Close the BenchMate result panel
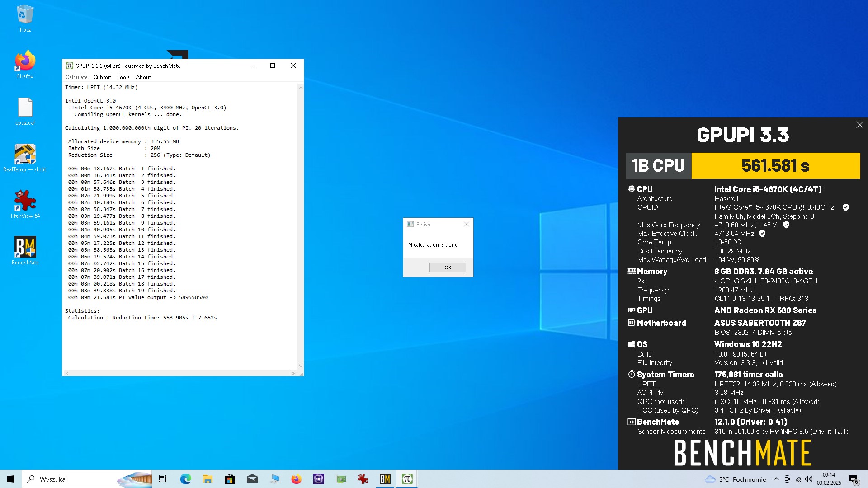This screenshot has height=488, width=868. click(x=859, y=125)
